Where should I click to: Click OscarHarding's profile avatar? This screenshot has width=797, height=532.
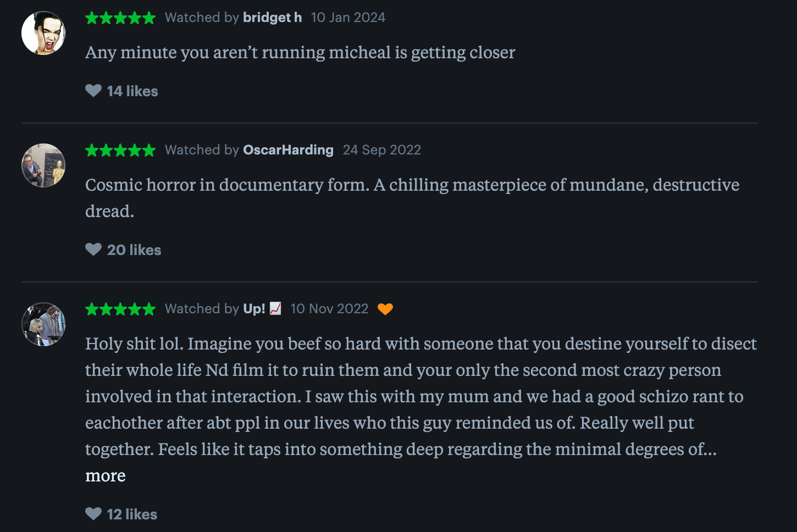(43, 165)
